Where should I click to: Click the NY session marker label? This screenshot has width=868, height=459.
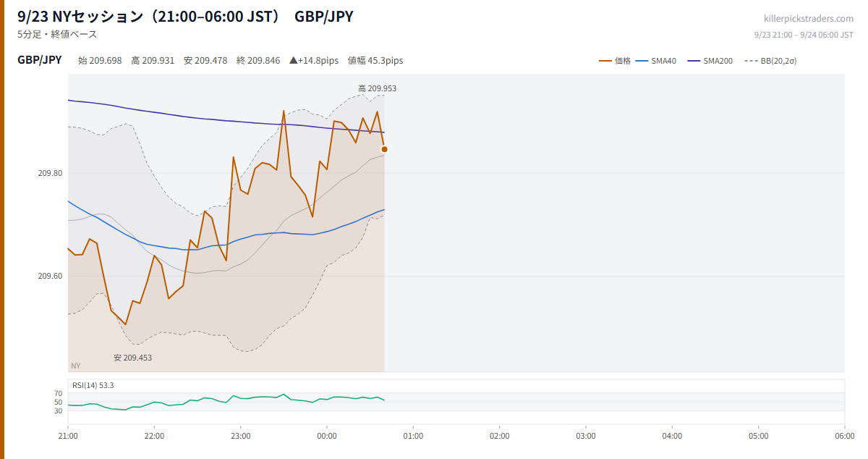point(75,366)
